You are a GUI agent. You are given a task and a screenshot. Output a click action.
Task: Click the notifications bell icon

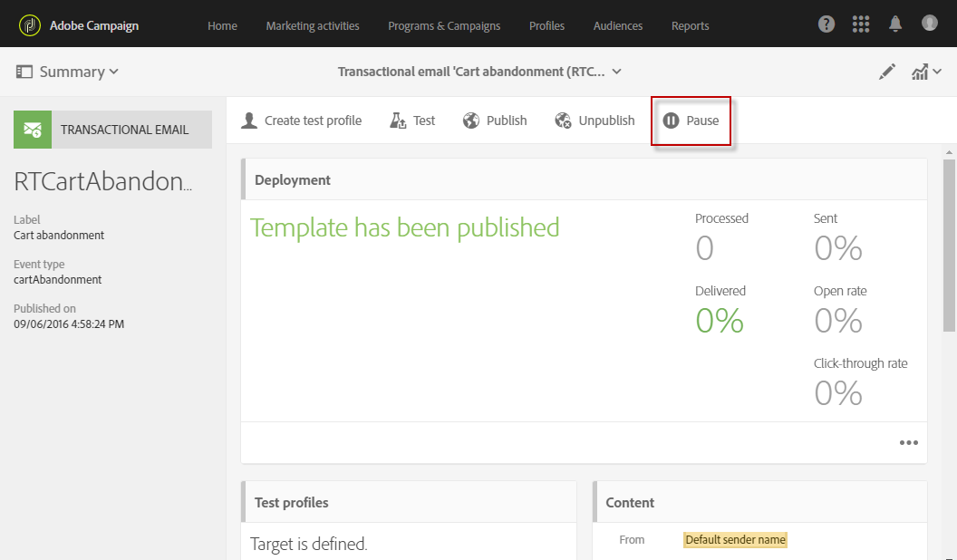click(895, 24)
